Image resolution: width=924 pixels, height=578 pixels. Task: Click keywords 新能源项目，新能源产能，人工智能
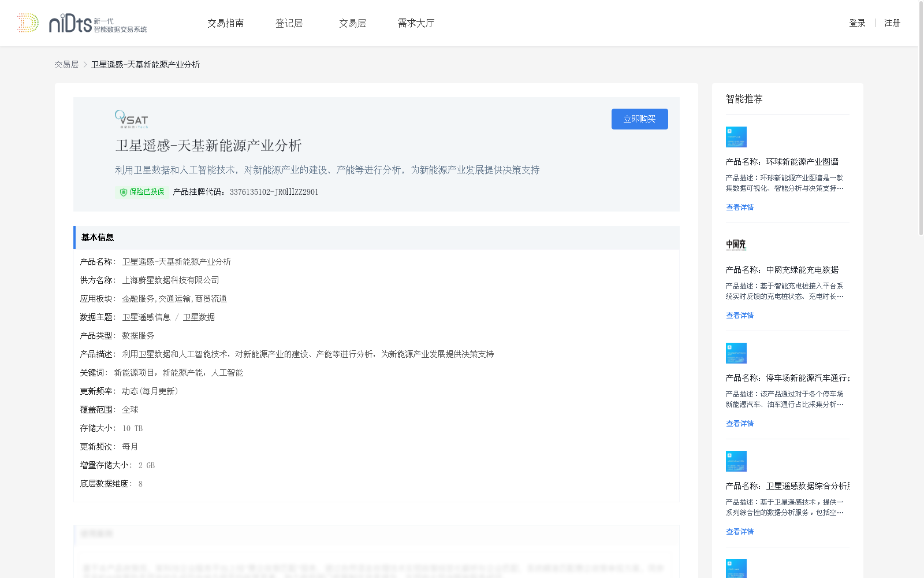coord(178,373)
